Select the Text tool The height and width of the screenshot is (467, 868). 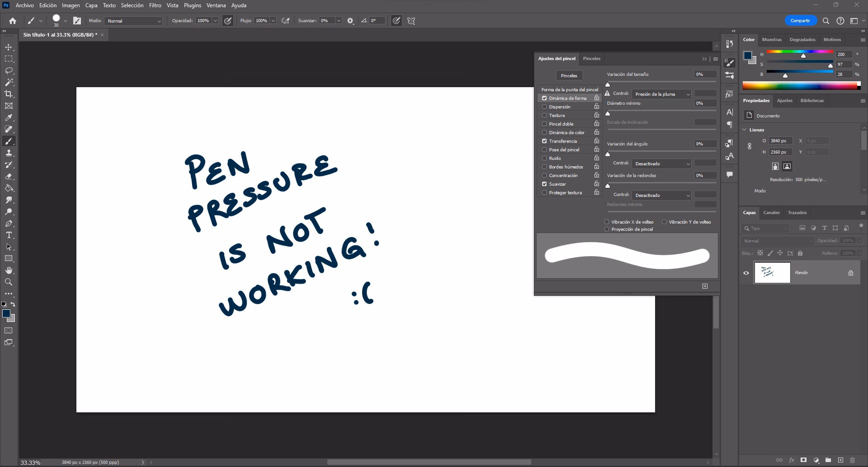point(9,235)
